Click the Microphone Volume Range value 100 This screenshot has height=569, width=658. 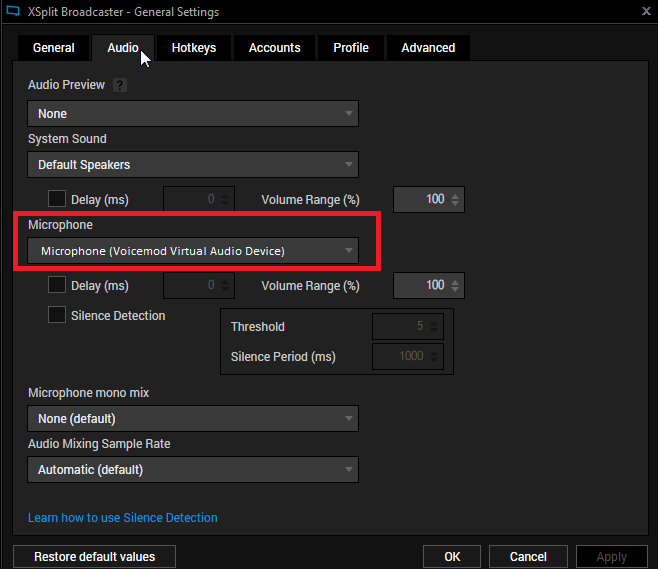point(435,285)
